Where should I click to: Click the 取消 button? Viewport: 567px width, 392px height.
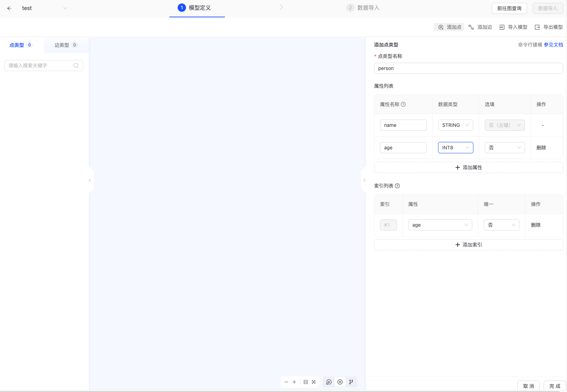(x=528, y=386)
